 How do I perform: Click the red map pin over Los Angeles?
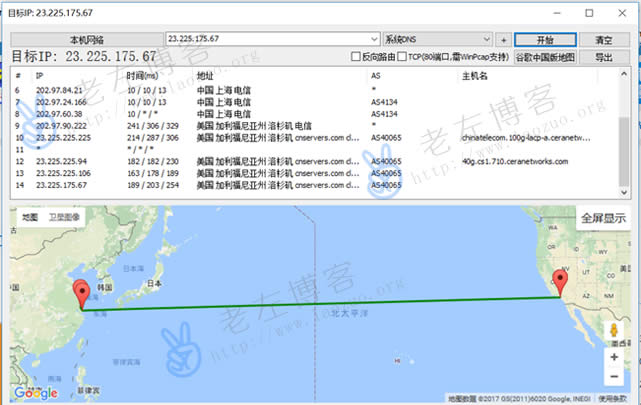[x=560, y=284]
